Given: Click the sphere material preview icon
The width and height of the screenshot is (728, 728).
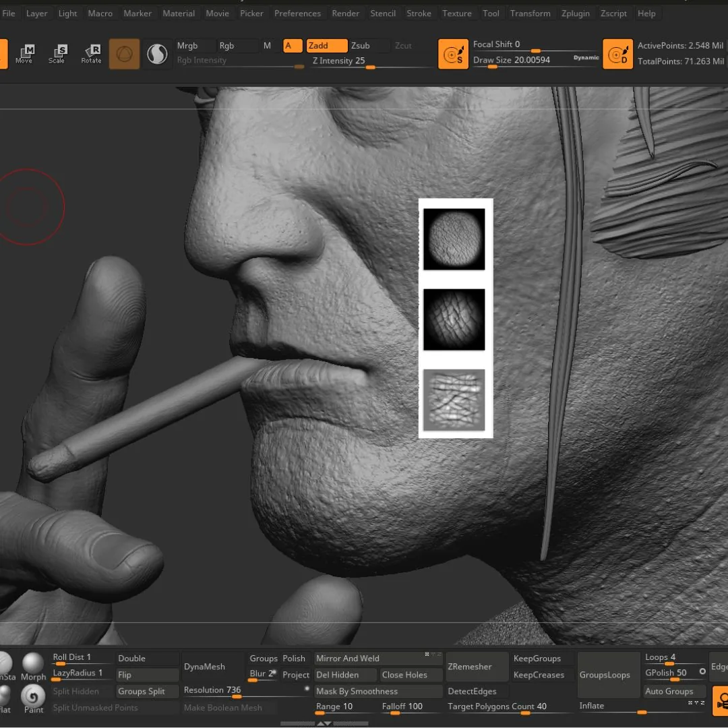Looking at the screenshot, I should pos(157,54).
